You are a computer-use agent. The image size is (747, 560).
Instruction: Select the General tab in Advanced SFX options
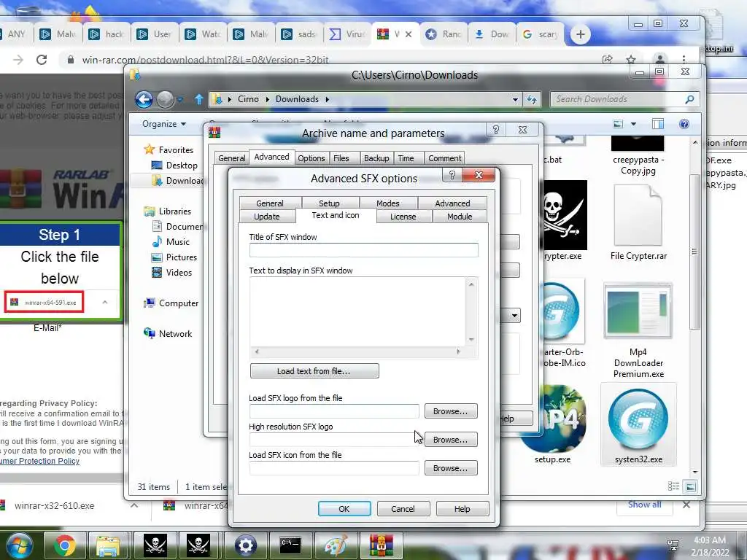coord(270,203)
